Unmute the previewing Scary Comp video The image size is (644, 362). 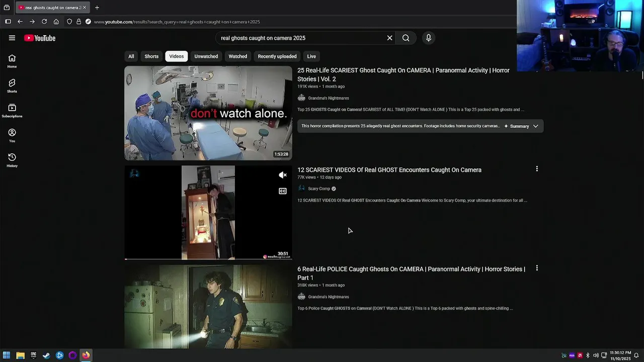(x=283, y=175)
